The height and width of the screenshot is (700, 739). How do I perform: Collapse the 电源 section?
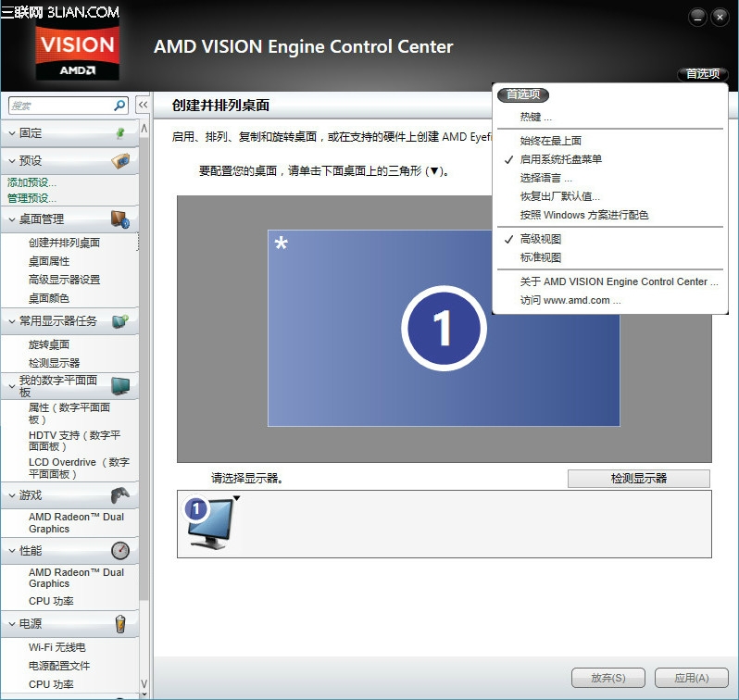pos(12,624)
